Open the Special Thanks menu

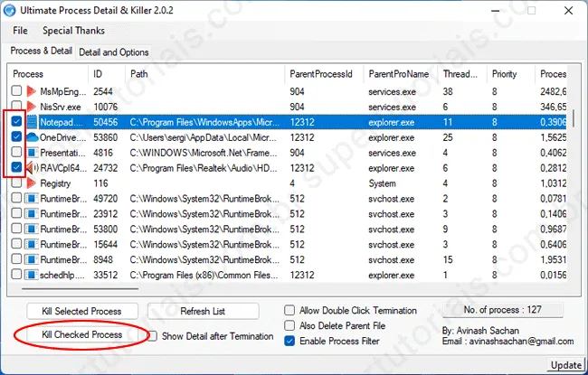[x=73, y=31]
